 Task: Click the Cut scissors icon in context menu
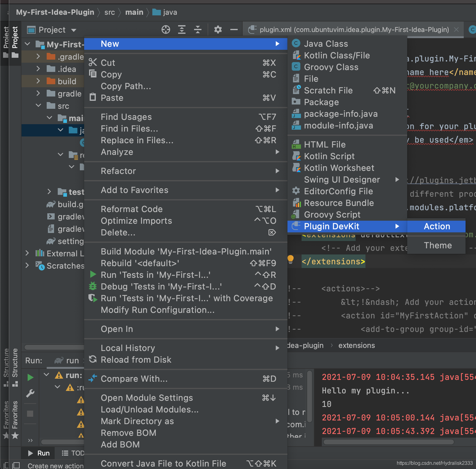pos(93,62)
